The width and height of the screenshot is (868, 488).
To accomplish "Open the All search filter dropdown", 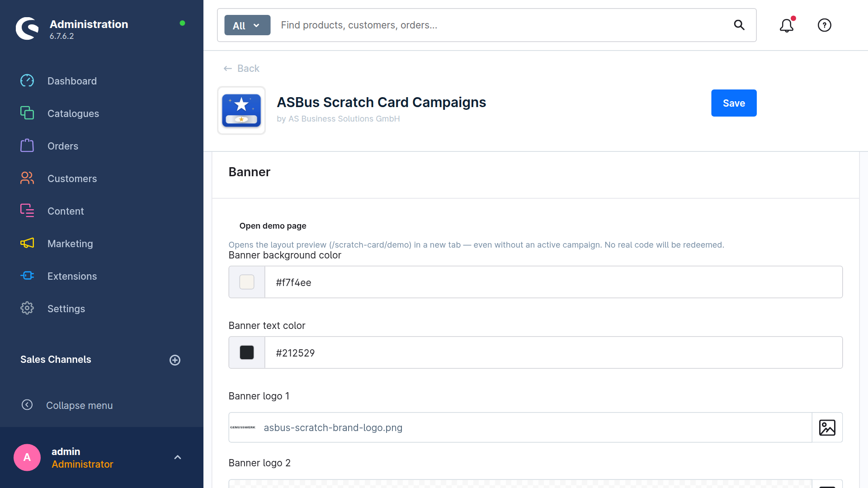I will 247,25.
